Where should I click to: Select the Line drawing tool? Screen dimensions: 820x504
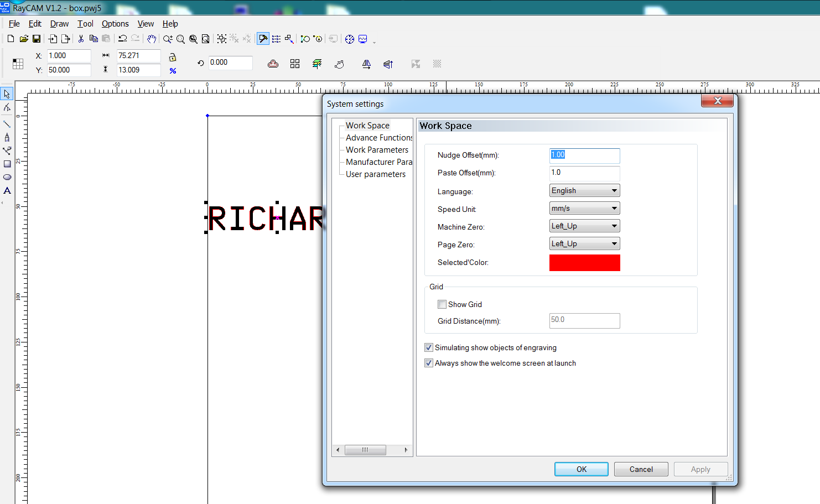click(7, 124)
